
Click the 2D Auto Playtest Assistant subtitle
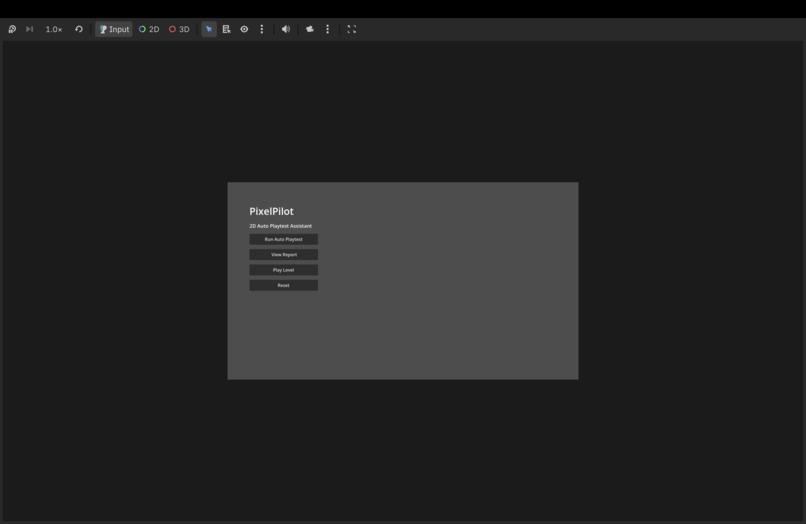coord(281,226)
